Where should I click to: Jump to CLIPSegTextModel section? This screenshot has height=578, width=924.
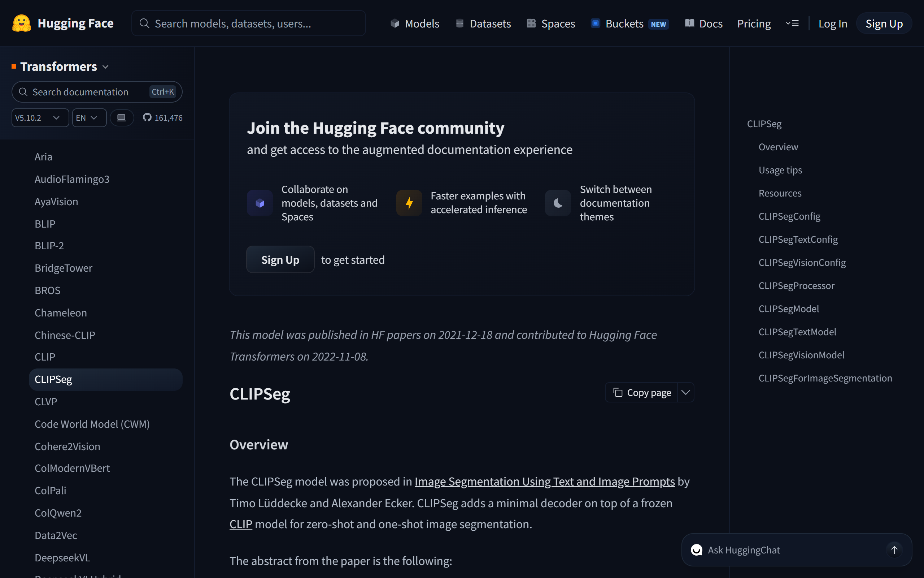point(797,332)
